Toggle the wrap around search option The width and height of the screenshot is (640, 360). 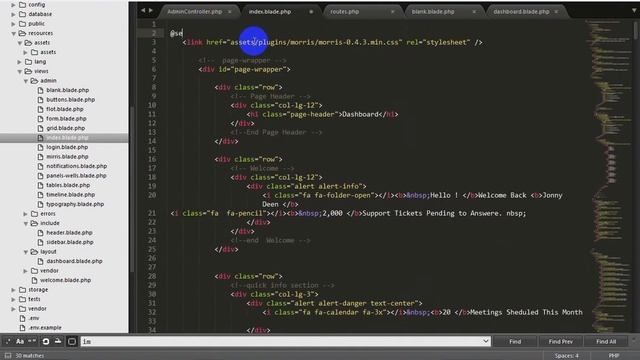pos(46,341)
